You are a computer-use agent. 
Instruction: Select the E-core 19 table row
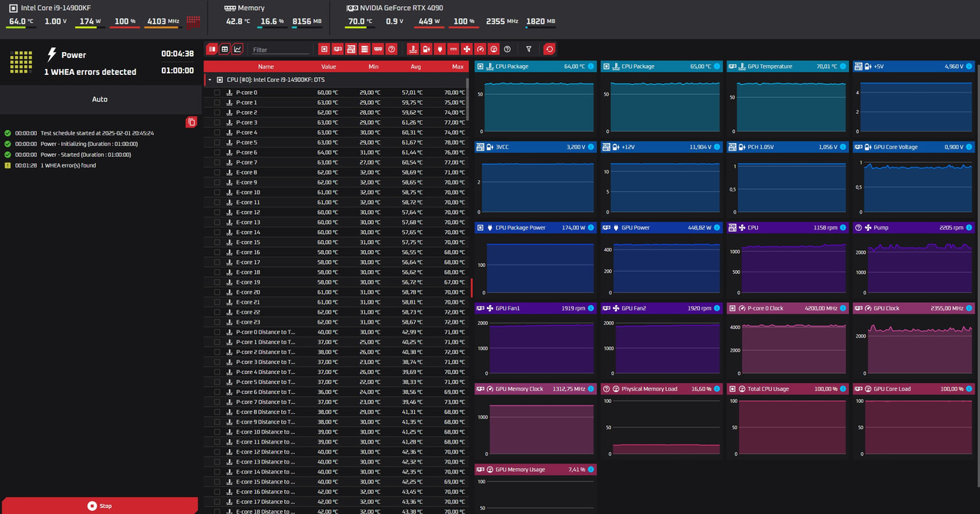(336, 282)
